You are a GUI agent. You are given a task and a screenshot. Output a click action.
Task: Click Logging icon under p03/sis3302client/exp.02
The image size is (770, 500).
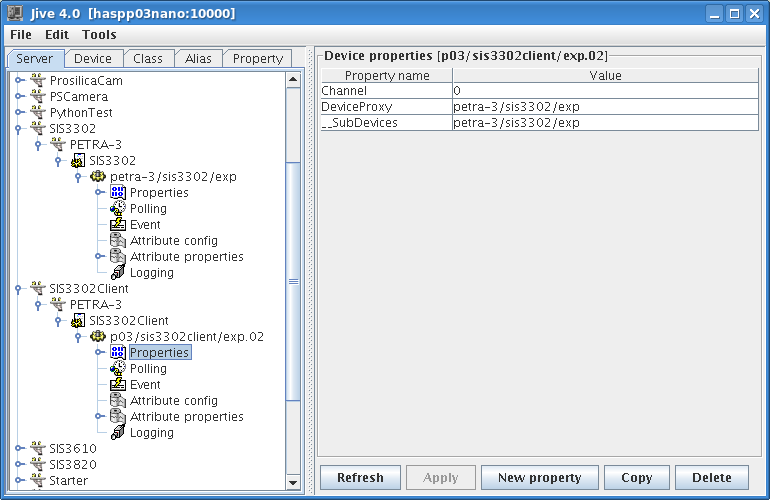[x=118, y=432]
